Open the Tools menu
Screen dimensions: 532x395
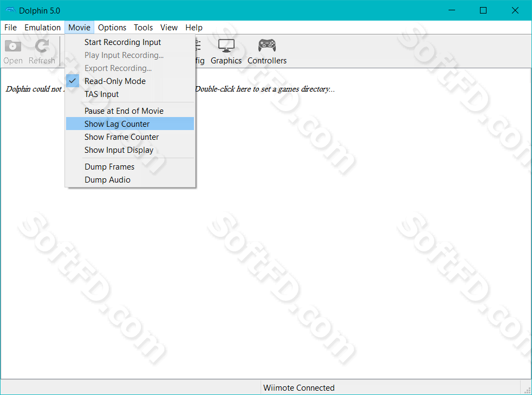tap(143, 28)
